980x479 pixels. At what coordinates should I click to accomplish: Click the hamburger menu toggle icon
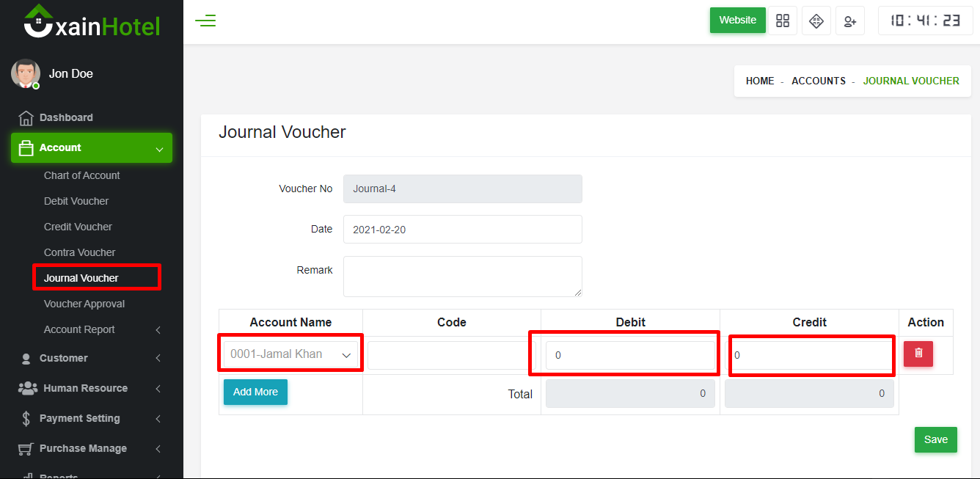tap(205, 21)
